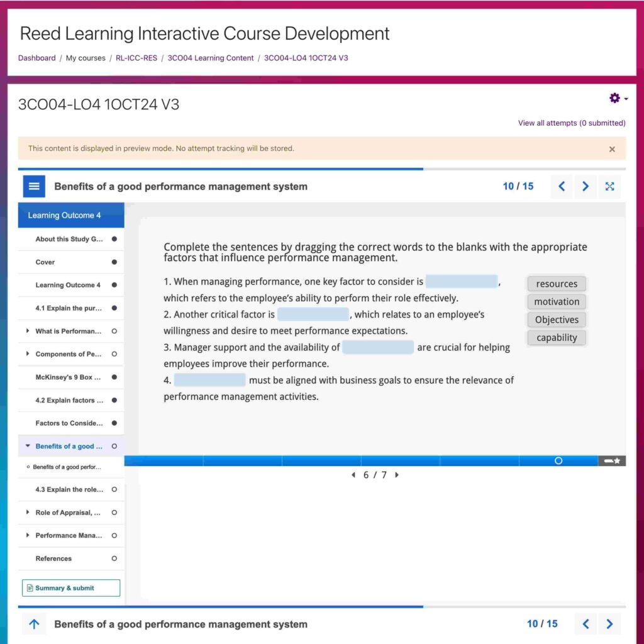This screenshot has width=644, height=644.
Task: Go to next page using top arrow
Action: point(586,186)
